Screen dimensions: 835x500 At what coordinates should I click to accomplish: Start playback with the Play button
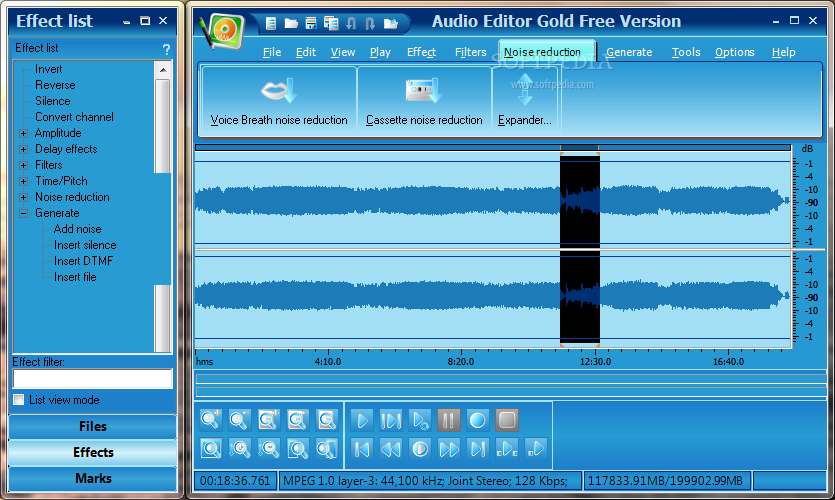coord(362,421)
